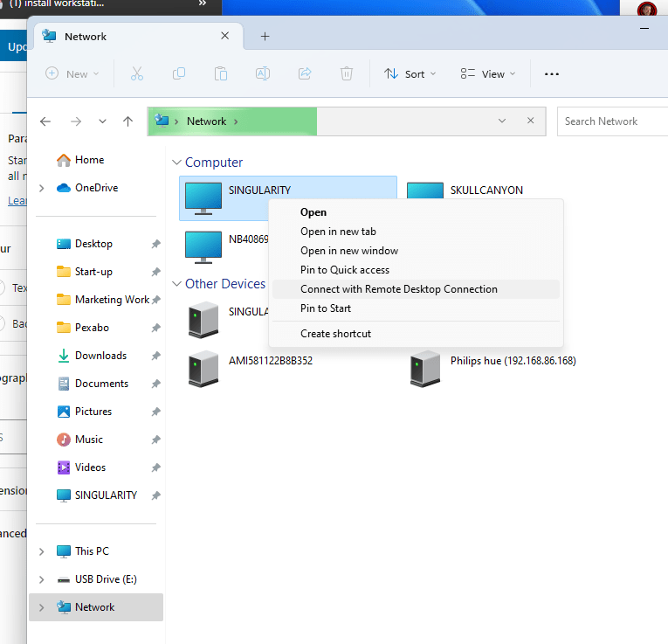Click the Learn link in background window

(x=17, y=200)
